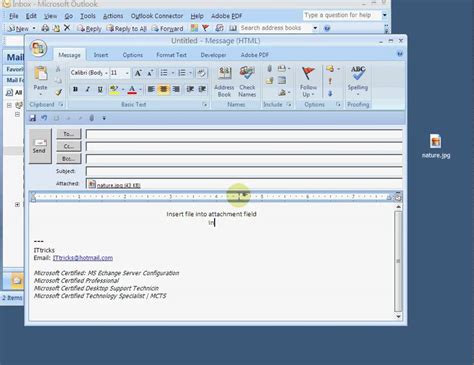Run the Spelling check
The width and height of the screenshot is (474, 365).
358,81
